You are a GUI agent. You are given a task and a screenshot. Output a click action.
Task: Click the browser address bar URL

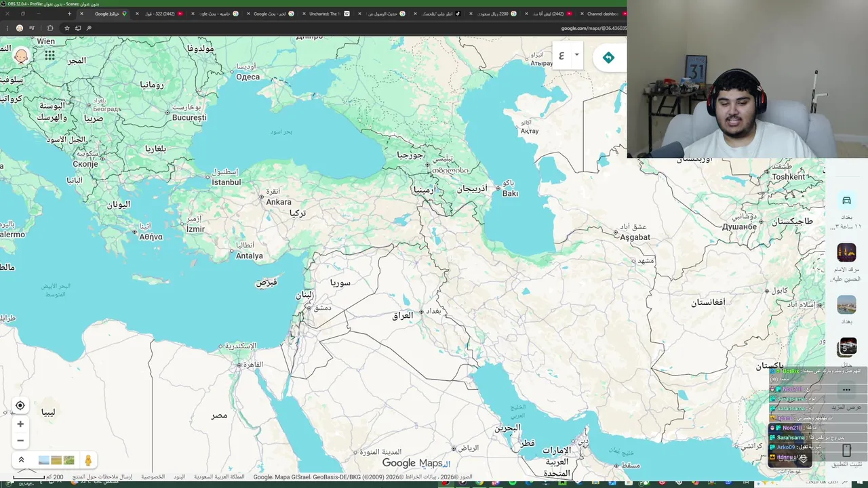[593, 28]
